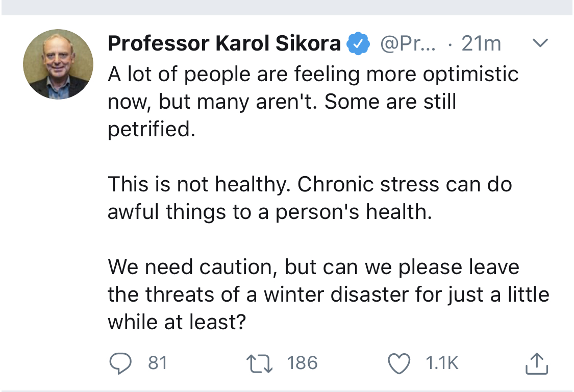Screen dimensions: 574x392
Task: Click the 1.1K likes count
Action: coord(442,363)
